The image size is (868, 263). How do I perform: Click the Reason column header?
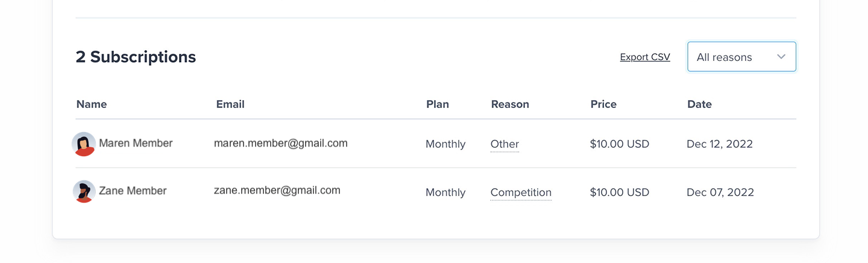[510, 104]
